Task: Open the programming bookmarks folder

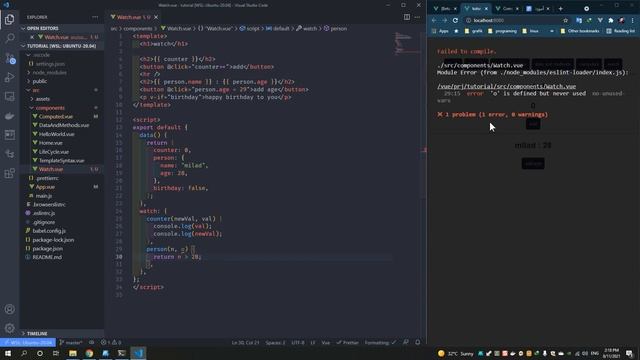Action: (502, 31)
